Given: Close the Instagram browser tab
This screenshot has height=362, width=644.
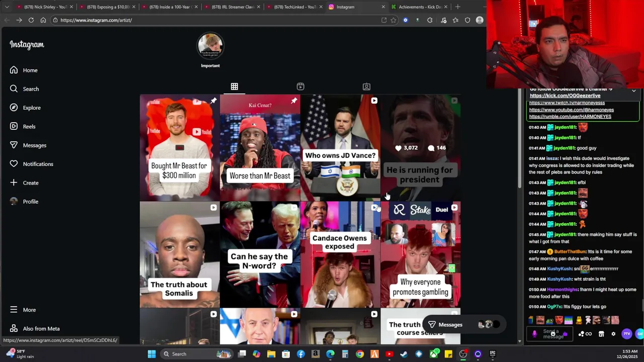Looking at the screenshot, I should point(383,7).
